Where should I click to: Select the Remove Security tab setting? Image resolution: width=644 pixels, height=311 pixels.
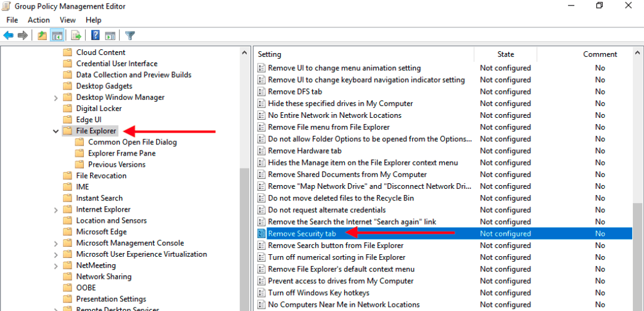point(302,234)
